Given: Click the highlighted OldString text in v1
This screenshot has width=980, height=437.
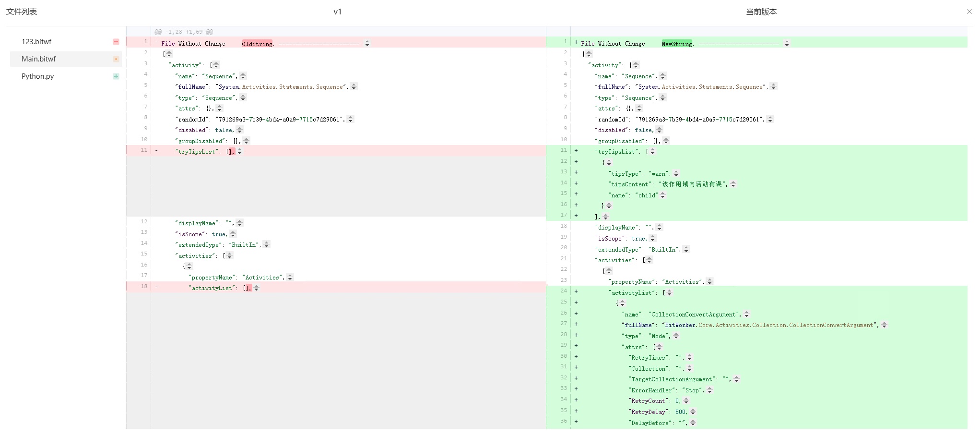Looking at the screenshot, I should [x=257, y=44].
